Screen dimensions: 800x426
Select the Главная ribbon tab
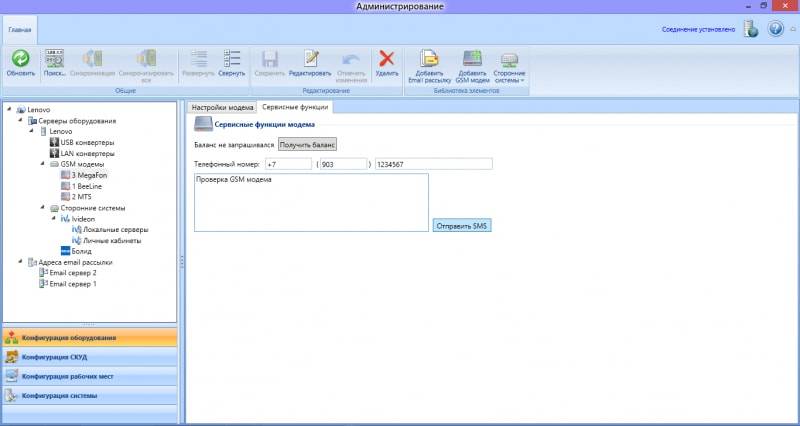(x=19, y=30)
